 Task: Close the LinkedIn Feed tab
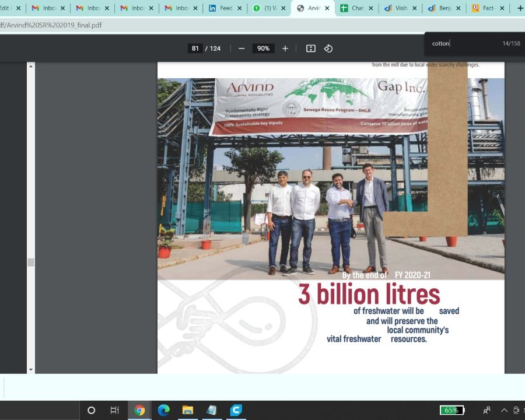239,8
